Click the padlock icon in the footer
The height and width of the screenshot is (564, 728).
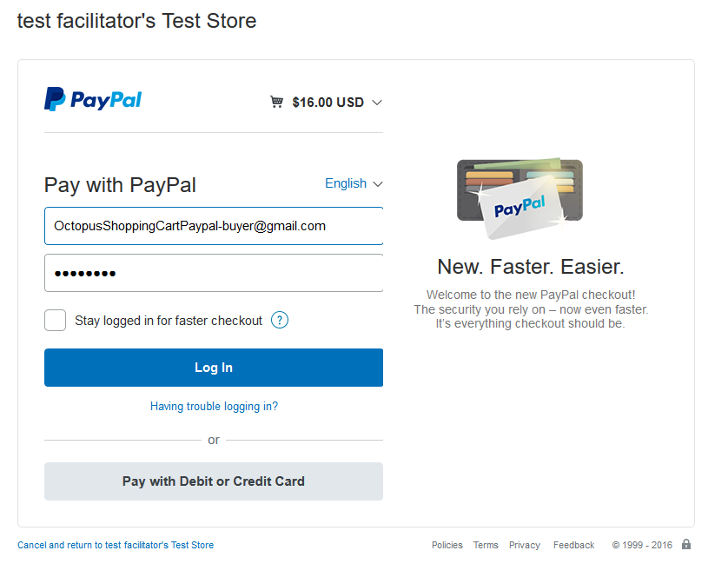[x=685, y=543]
